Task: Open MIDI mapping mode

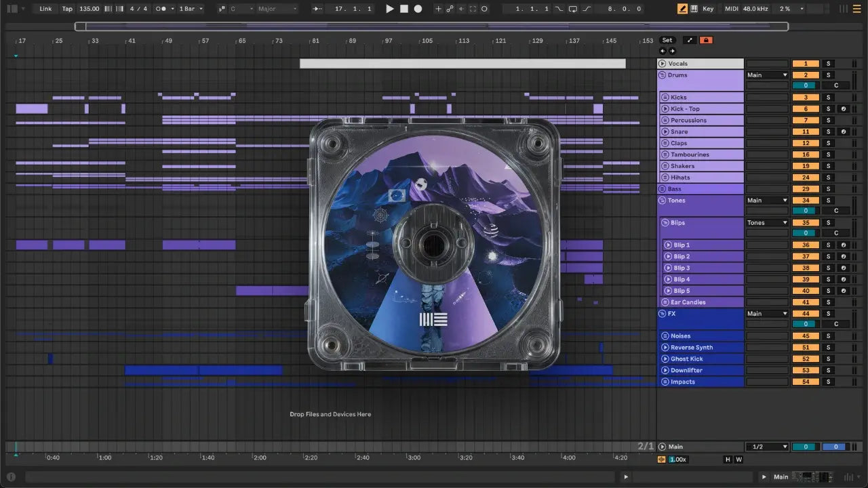Action: pyautogui.click(x=731, y=9)
